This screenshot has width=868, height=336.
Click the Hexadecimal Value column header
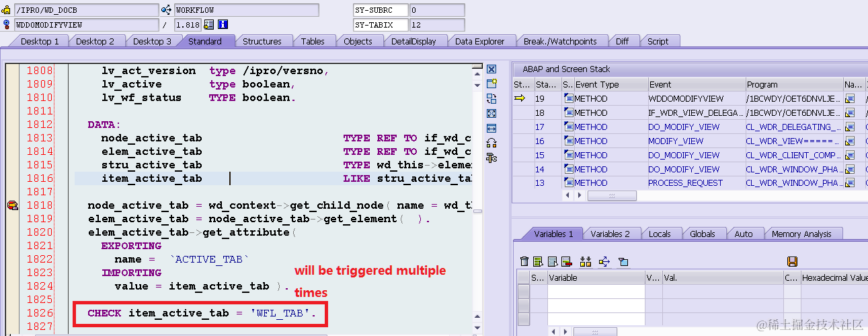pyautogui.click(x=834, y=277)
